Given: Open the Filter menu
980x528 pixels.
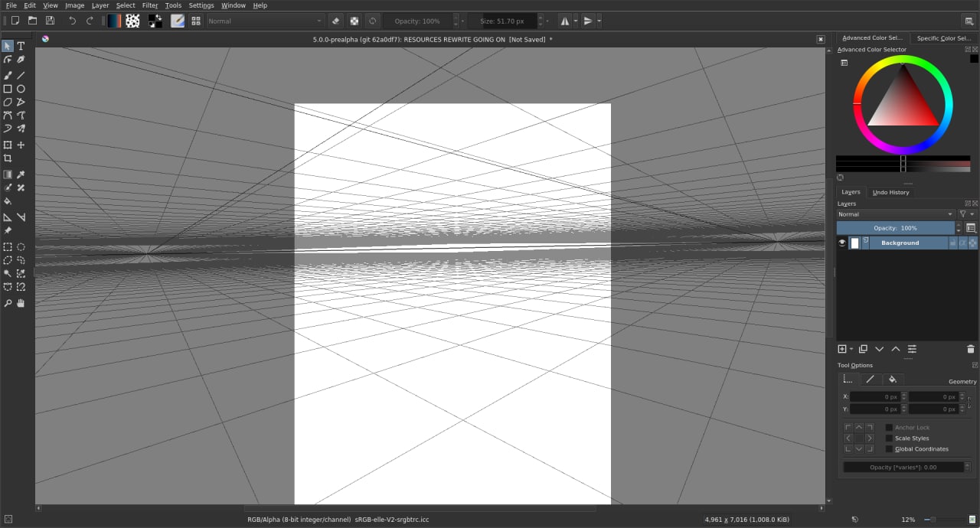Looking at the screenshot, I should tap(150, 5).
